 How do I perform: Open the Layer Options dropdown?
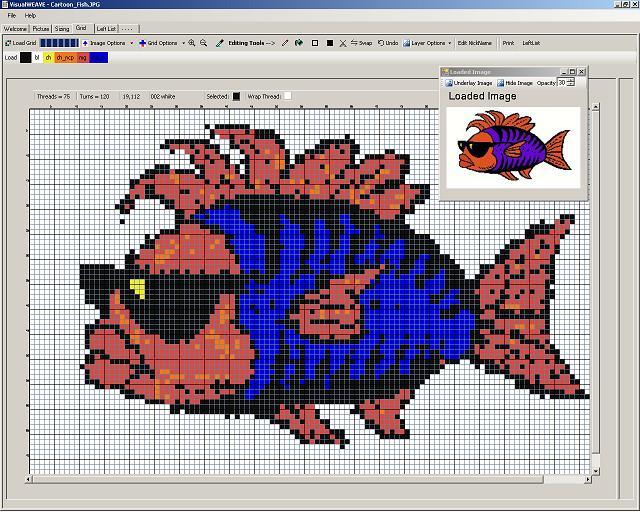[428, 43]
